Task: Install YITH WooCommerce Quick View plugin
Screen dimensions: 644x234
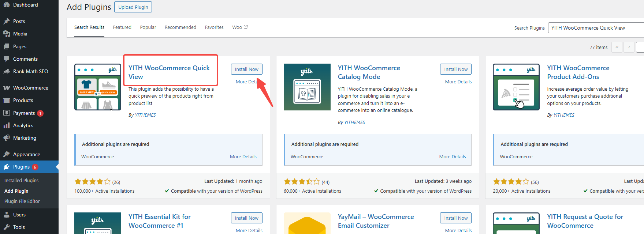Action: coord(246,69)
